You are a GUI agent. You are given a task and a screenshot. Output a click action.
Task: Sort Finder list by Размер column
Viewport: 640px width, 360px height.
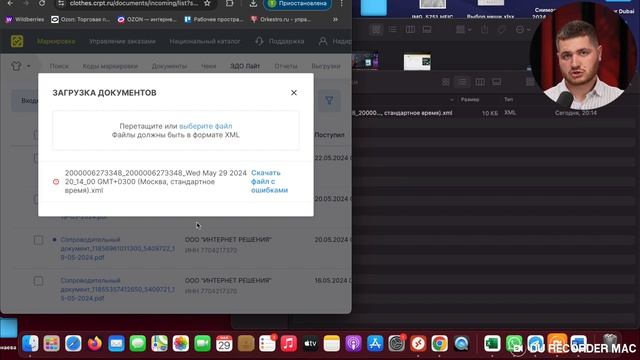(470, 100)
